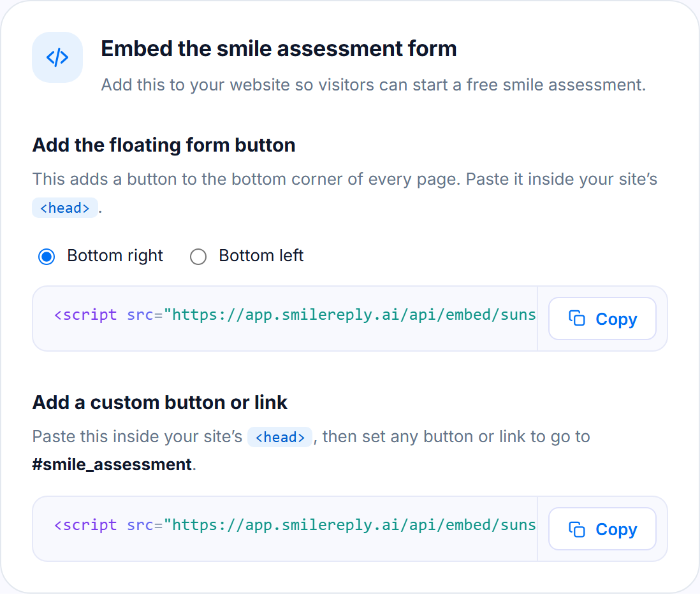Select the Bottom left radio option
The height and width of the screenshot is (595, 700).
pyautogui.click(x=198, y=257)
